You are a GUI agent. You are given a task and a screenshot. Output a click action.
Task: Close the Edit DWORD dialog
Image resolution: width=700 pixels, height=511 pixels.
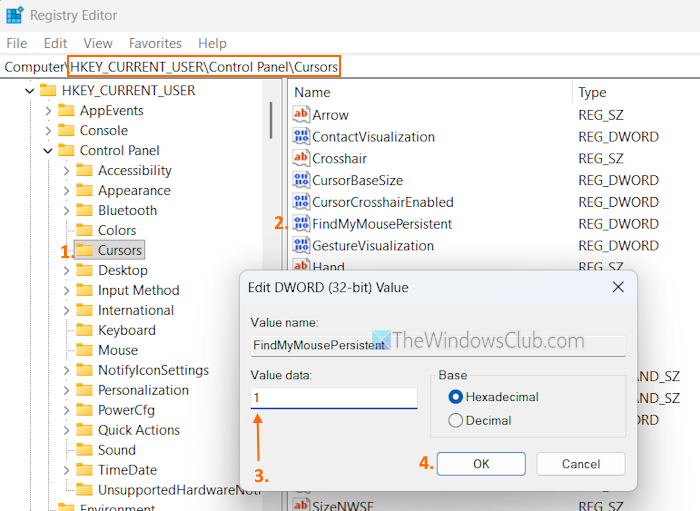618,287
